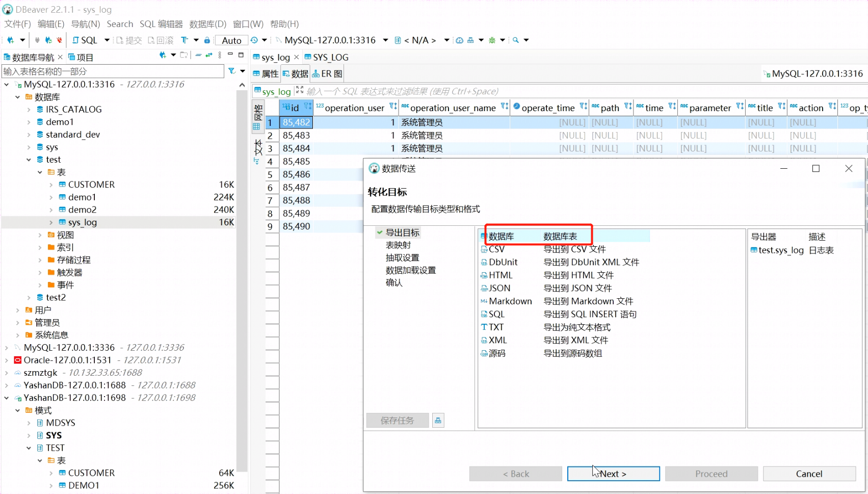Click the Markdown export format icon
The height and width of the screenshot is (494, 868).
(484, 301)
